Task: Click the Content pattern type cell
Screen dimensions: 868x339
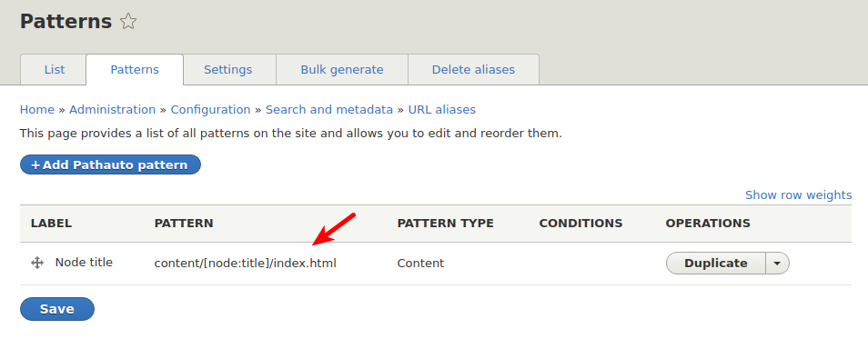Action: (420, 264)
